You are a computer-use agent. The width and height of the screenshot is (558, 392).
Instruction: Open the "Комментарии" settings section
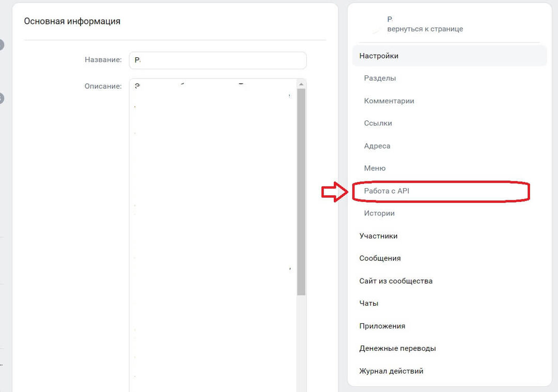[x=389, y=101]
